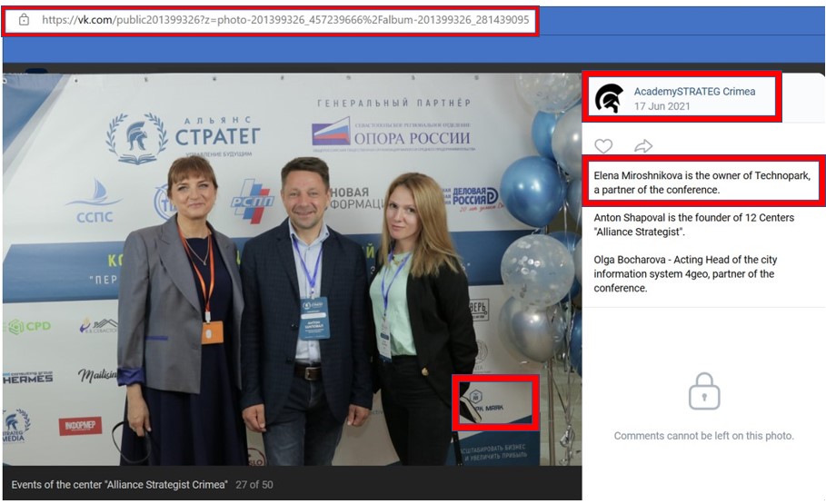Like the photo with the heart icon

[603, 146]
